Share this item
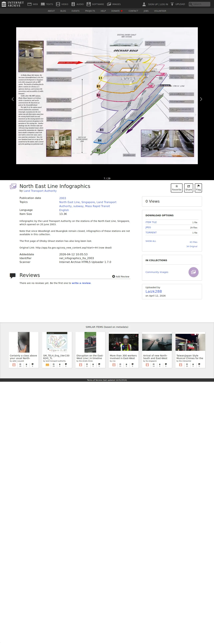214x644 pixels. (x=188, y=188)
